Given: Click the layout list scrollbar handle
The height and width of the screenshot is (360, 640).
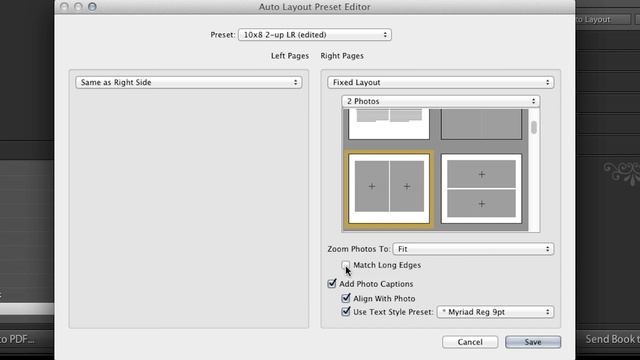Looking at the screenshot, I should 534,127.
